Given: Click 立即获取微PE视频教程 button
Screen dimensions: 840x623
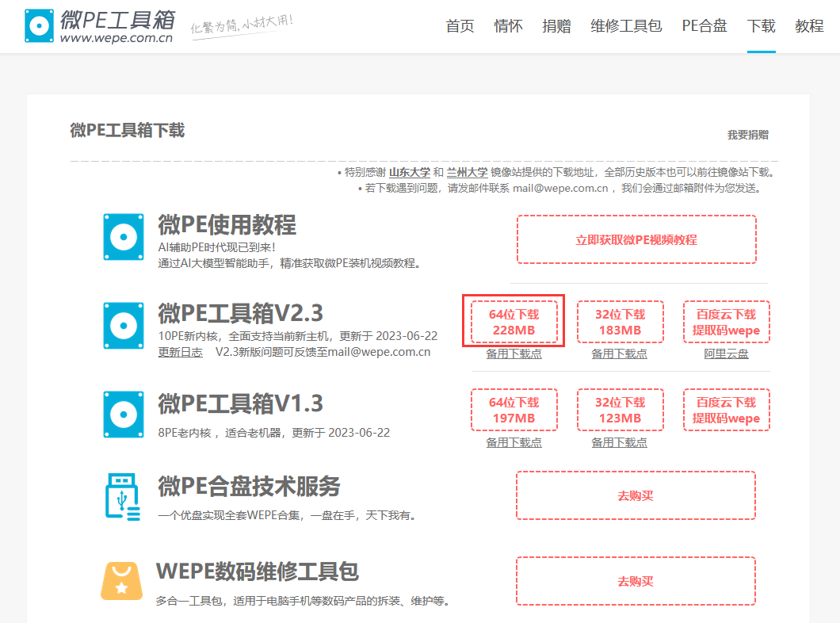Looking at the screenshot, I should [x=636, y=239].
